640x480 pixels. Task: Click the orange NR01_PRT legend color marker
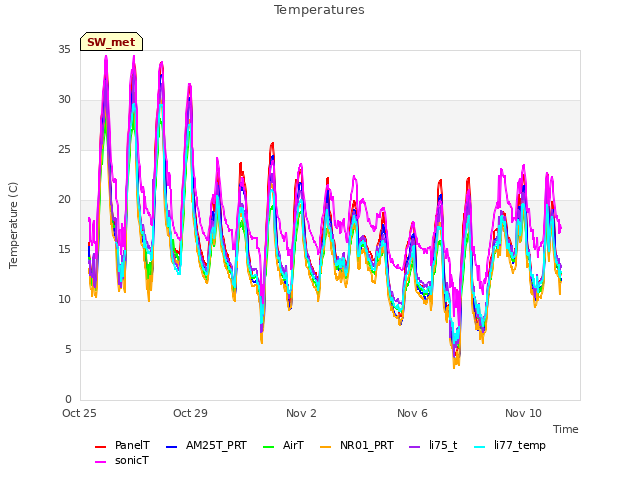tap(326, 447)
